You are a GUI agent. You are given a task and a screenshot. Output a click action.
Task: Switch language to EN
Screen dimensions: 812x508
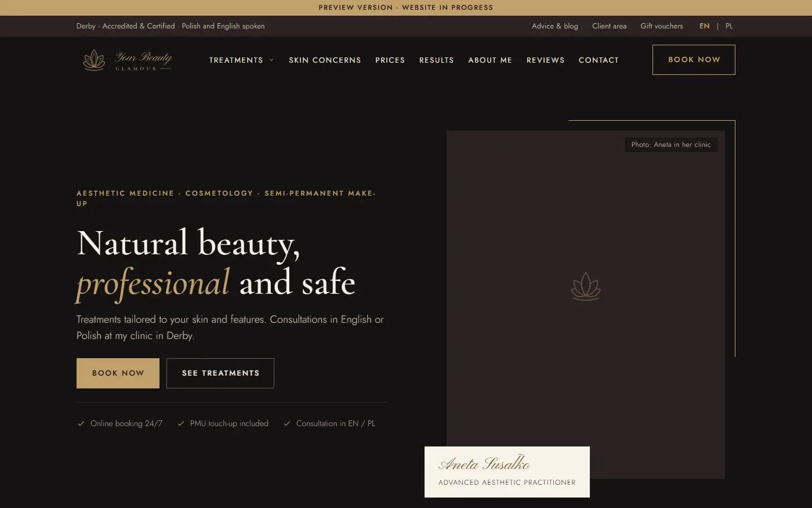704,26
